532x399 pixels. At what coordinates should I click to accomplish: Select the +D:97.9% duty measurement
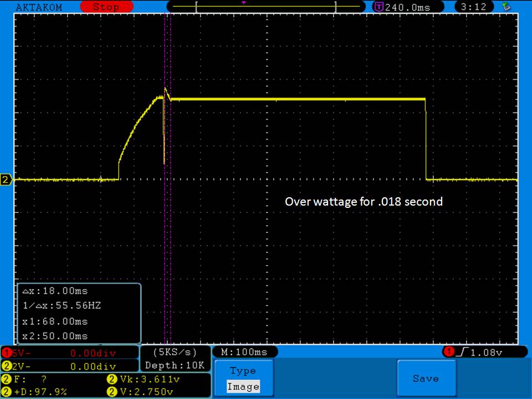(x=38, y=392)
